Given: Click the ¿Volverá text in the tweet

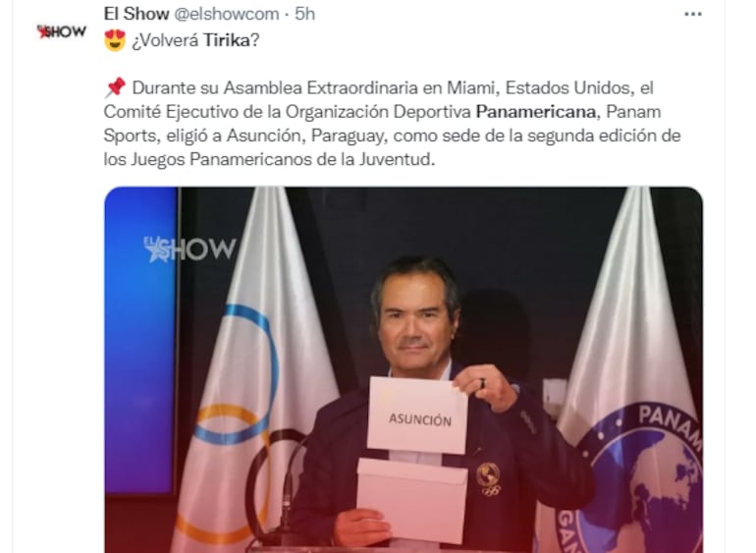Looking at the screenshot, I should coord(165,40).
